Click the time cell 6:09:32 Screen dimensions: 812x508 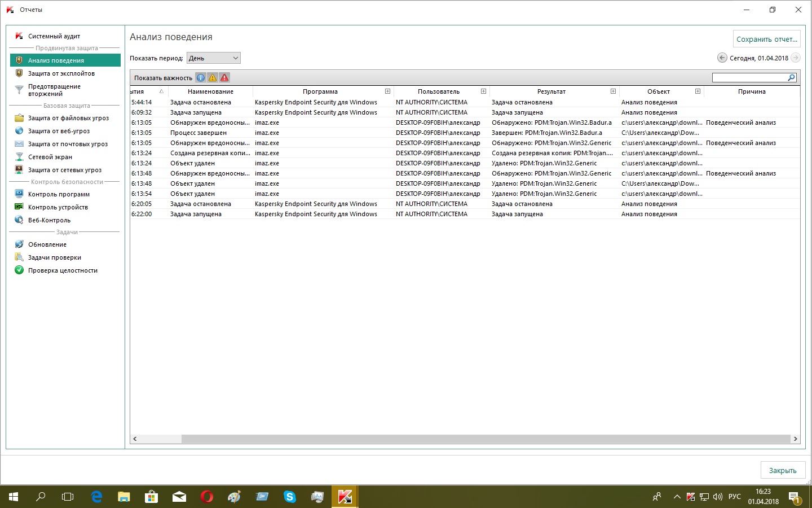[x=142, y=112]
